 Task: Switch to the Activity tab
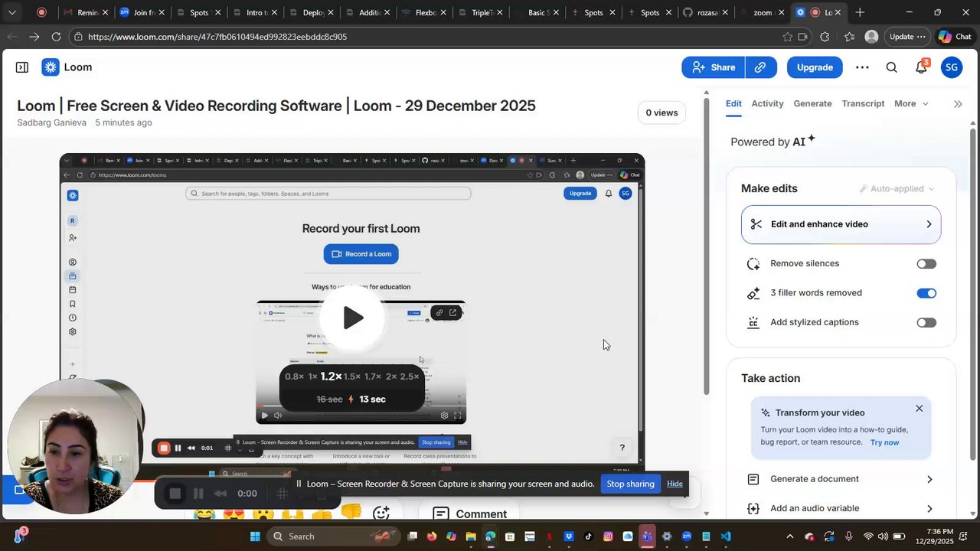pyautogui.click(x=767, y=104)
